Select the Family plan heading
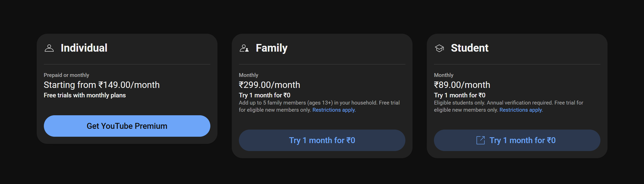 272,48
